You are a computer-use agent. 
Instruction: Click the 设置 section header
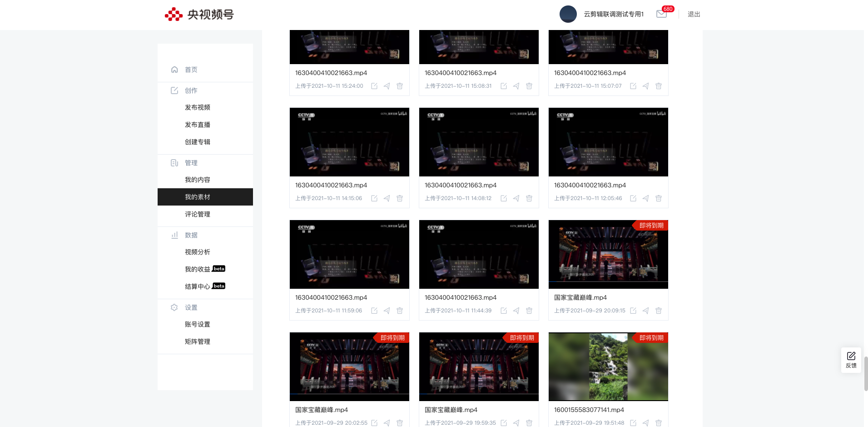point(191,307)
